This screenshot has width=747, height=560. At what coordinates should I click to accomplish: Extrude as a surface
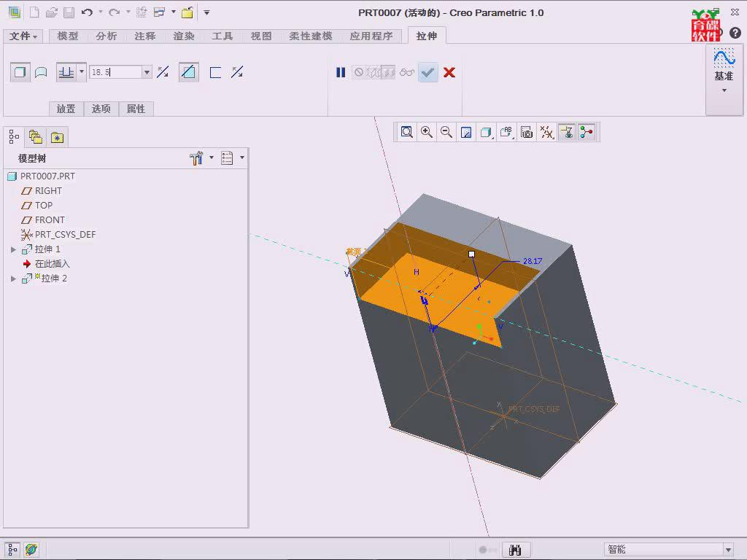41,72
